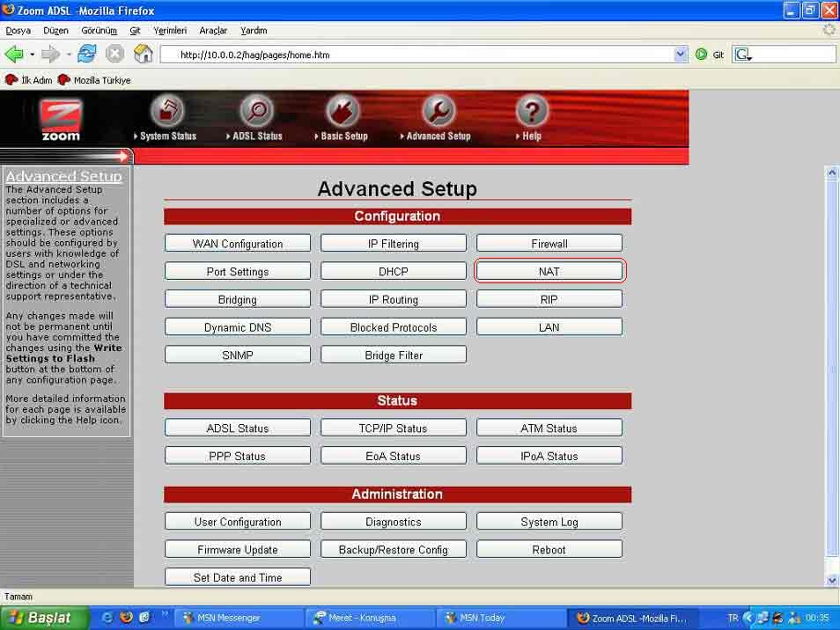Open the NAT settings button

click(x=549, y=271)
